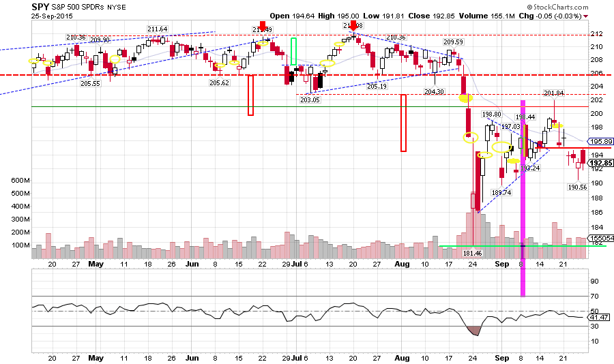Click the 500M volume axis label
This screenshot has width=614, height=364.
click(x=20, y=194)
